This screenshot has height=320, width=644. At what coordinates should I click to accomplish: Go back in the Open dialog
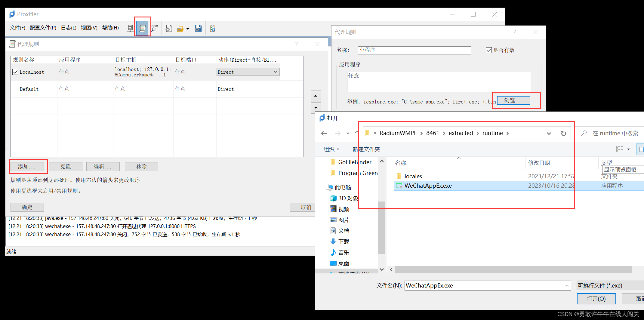coord(324,133)
